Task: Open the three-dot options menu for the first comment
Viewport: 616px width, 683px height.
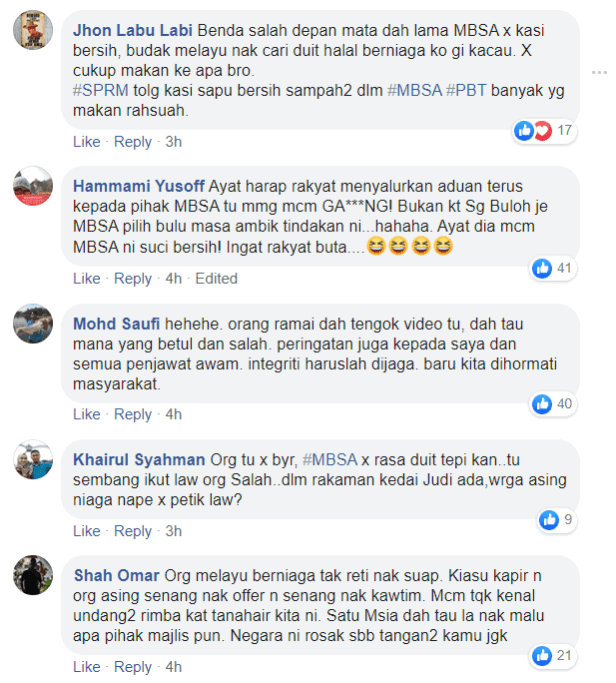Action: (x=599, y=72)
